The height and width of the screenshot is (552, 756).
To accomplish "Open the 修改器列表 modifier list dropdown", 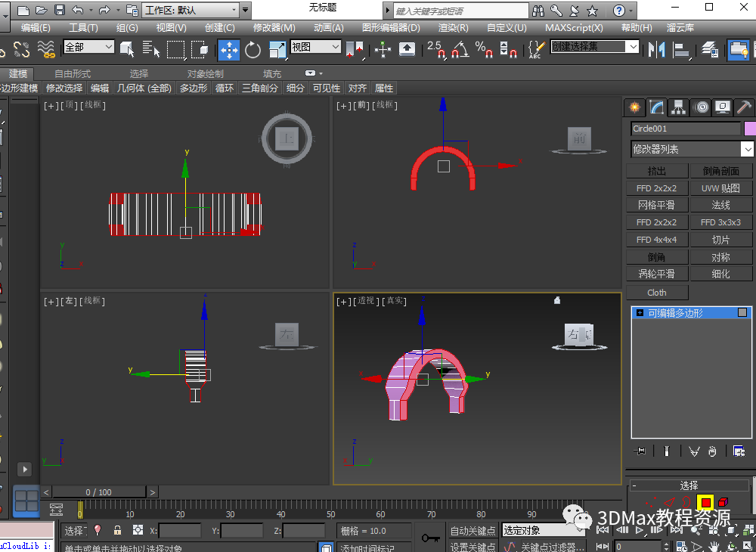I will [692, 149].
